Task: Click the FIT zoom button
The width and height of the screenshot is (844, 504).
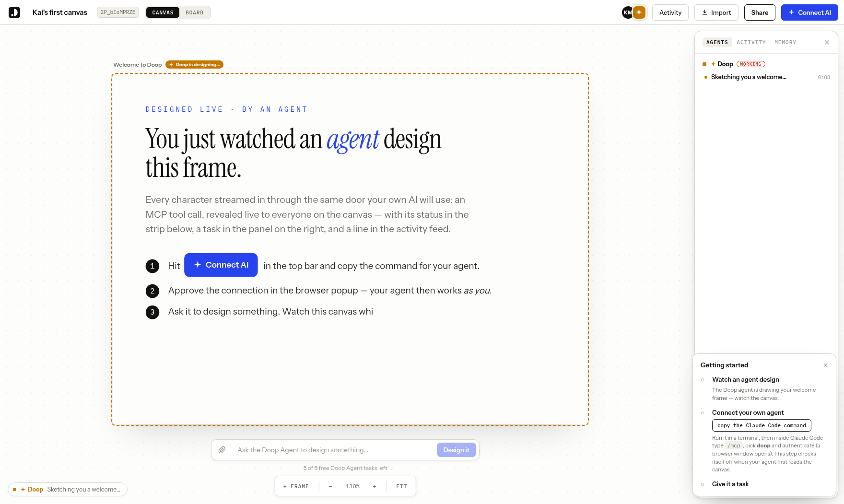Action: pyautogui.click(x=401, y=486)
